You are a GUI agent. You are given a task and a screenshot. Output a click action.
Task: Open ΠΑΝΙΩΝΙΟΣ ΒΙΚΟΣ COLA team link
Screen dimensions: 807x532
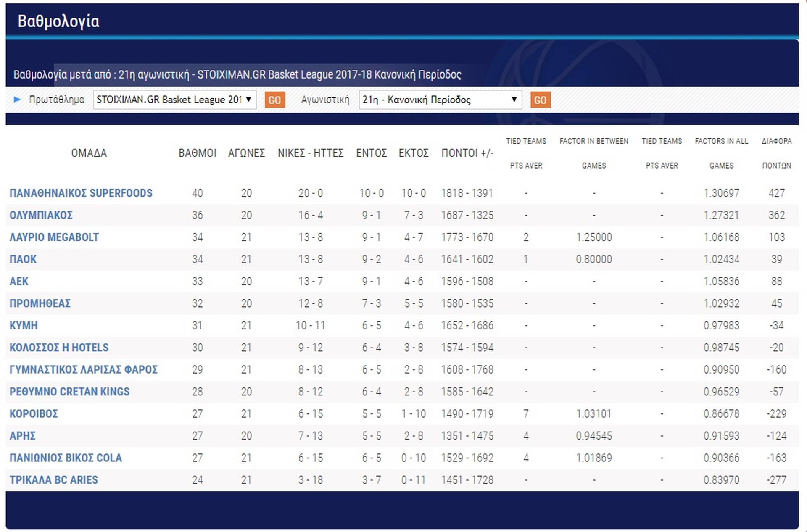pos(66,458)
